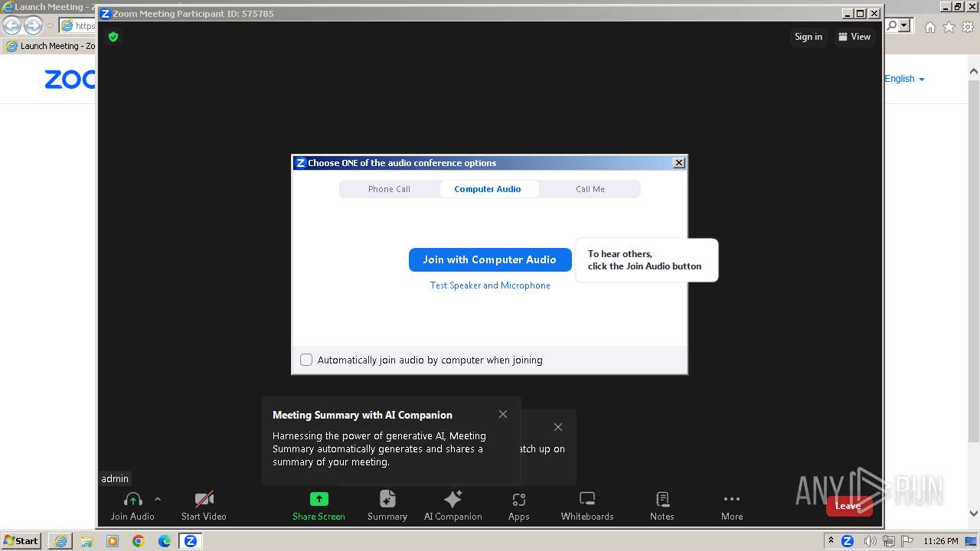Click the action center flag icon
Viewport: 980px width, 551px height.
point(907,541)
